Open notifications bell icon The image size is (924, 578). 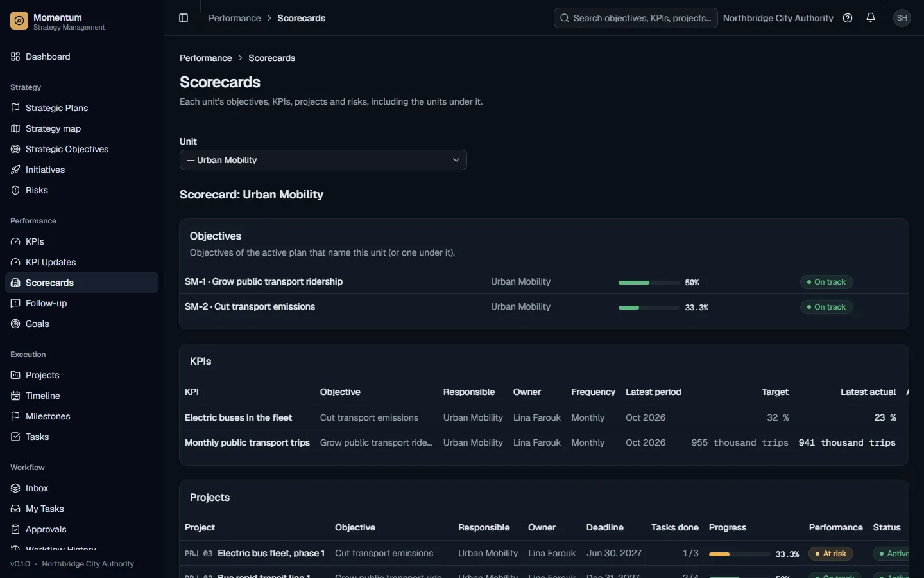tap(871, 18)
